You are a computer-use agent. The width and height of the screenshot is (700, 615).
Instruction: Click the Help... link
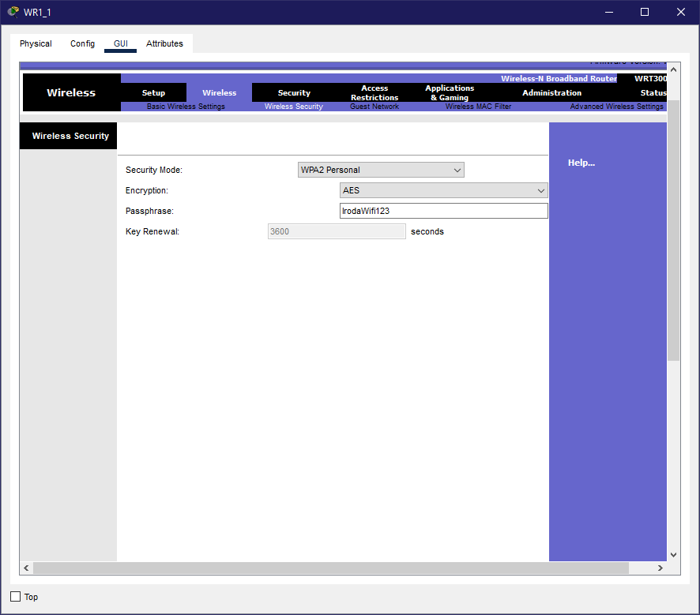pos(581,163)
